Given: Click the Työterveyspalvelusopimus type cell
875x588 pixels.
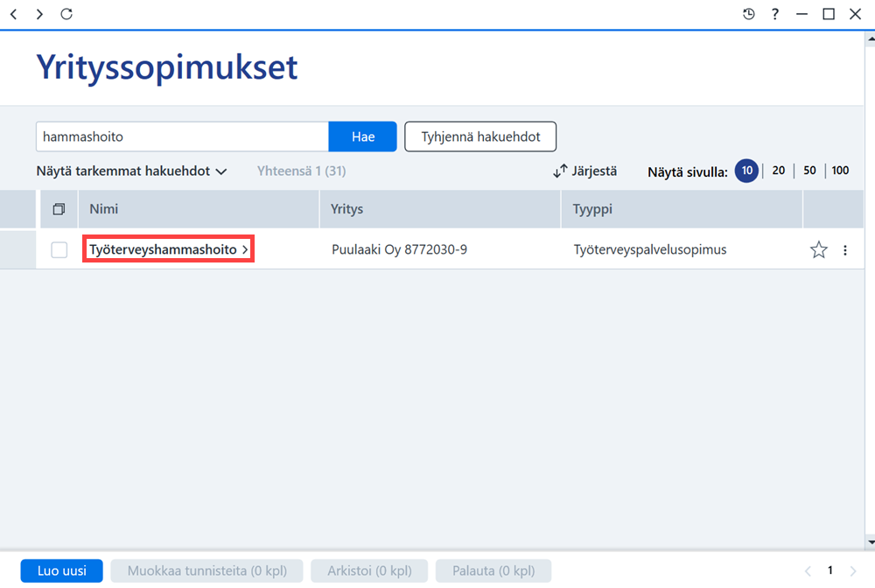Looking at the screenshot, I should [649, 249].
